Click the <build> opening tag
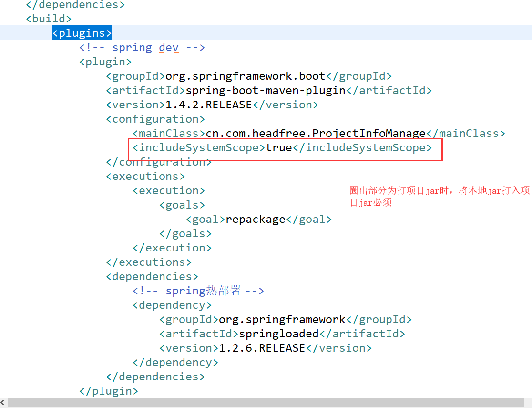This screenshot has height=408, width=532. [x=49, y=19]
